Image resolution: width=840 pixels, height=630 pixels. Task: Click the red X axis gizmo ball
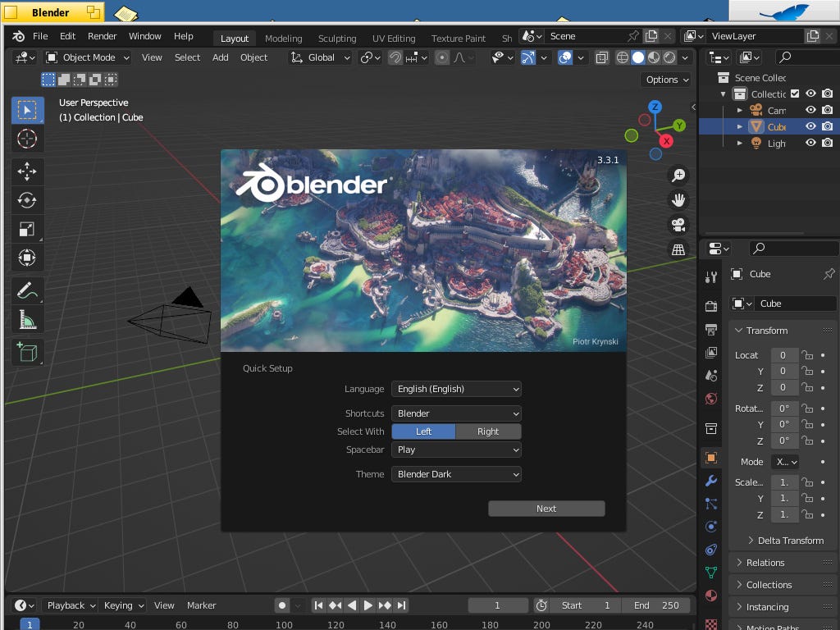click(x=666, y=141)
